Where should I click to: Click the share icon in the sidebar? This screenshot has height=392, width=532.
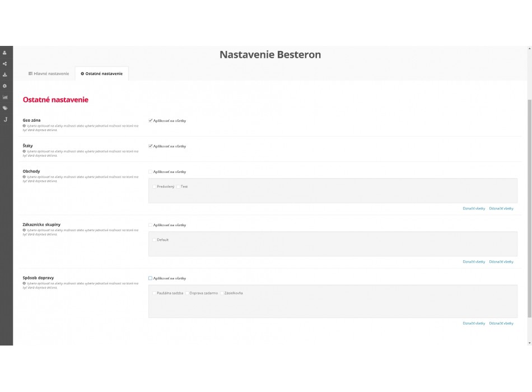pyautogui.click(x=4, y=64)
